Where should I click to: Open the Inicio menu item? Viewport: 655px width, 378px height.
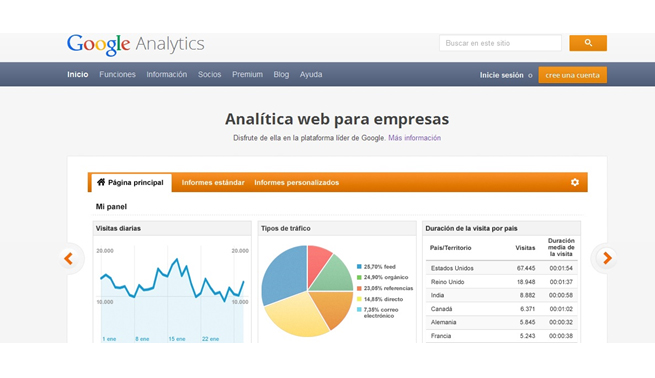(x=78, y=74)
